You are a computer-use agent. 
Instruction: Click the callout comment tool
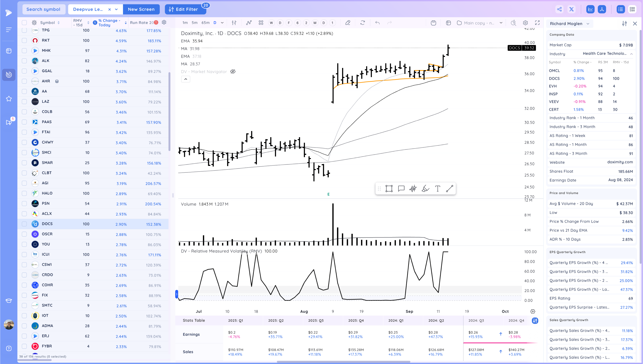point(401,188)
